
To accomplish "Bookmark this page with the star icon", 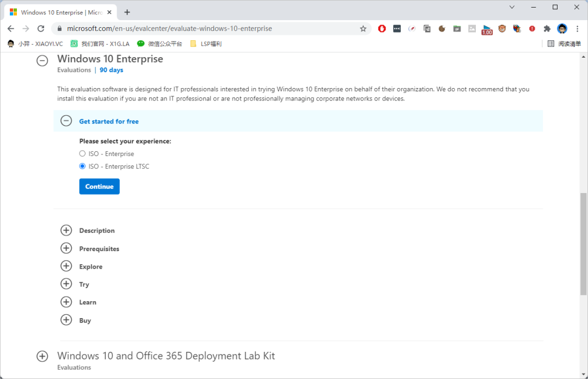I will pos(363,29).
